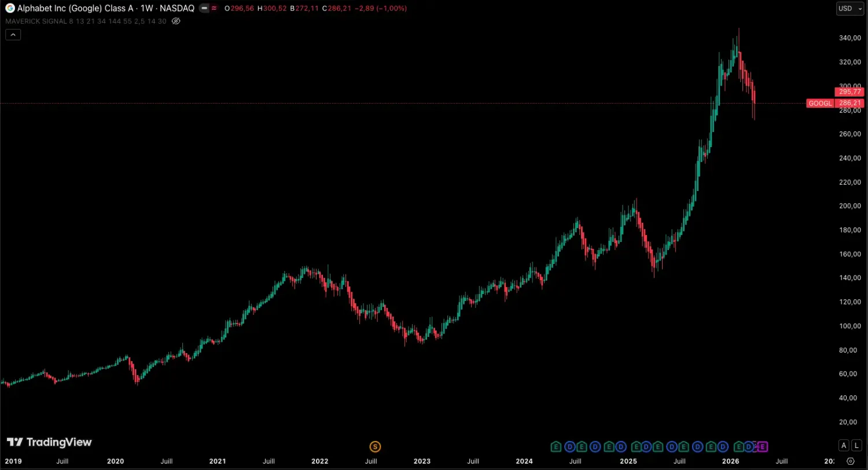Viewport: 868px width, 470px height.
Task: Click the 340,00 price axis label
Action: (x=850, y=38)
